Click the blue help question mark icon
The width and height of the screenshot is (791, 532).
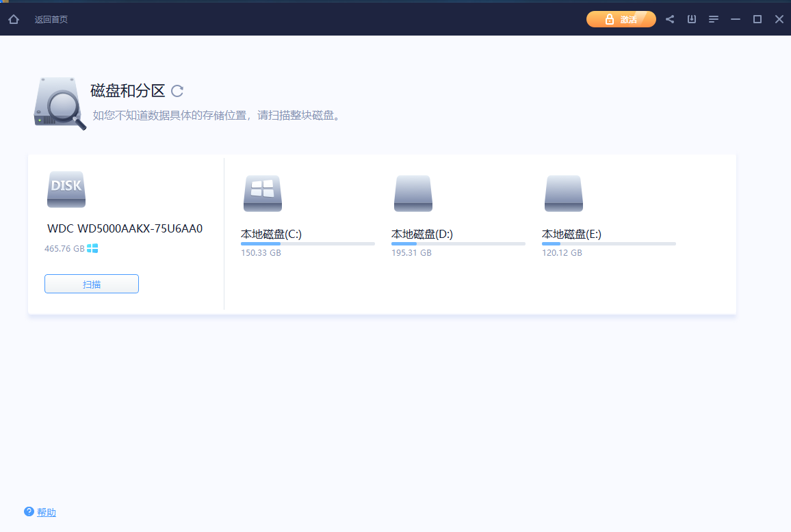coord(29,511)
